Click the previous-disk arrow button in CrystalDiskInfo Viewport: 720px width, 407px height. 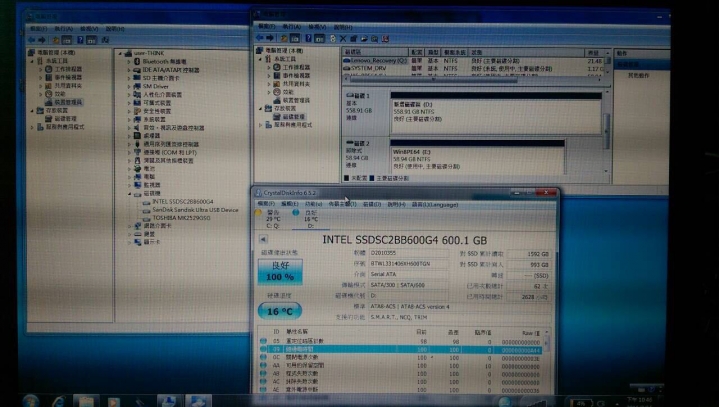pos(263,239)
